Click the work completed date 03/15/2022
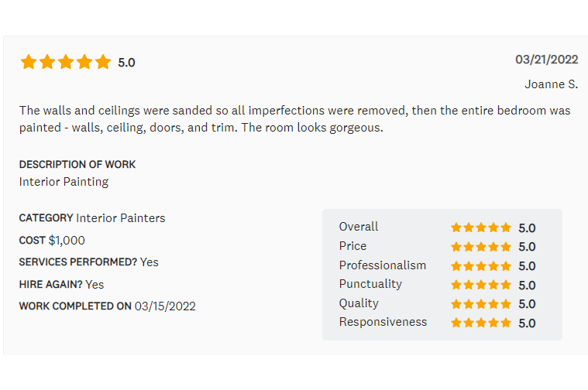Screen dimensions: 588x390 point(165,306)
